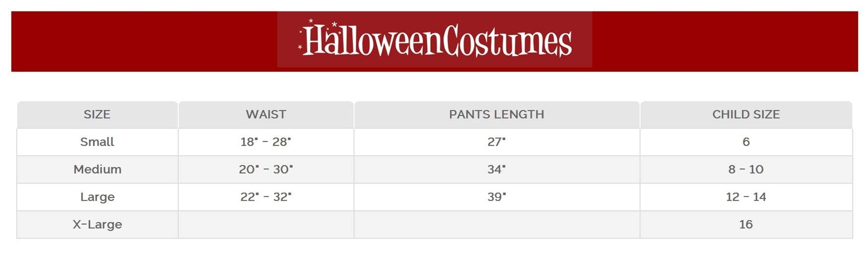This screenshot has height=255, width=868.
Task: Click the 39" pants length cell
Action: click(496, 197)
